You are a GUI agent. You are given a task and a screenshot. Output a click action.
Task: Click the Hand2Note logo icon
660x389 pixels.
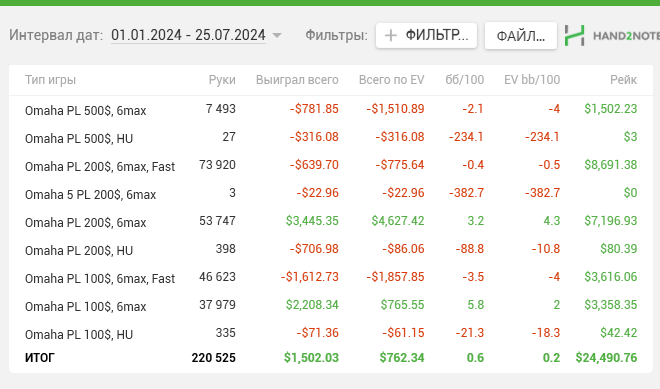(575, 35)
